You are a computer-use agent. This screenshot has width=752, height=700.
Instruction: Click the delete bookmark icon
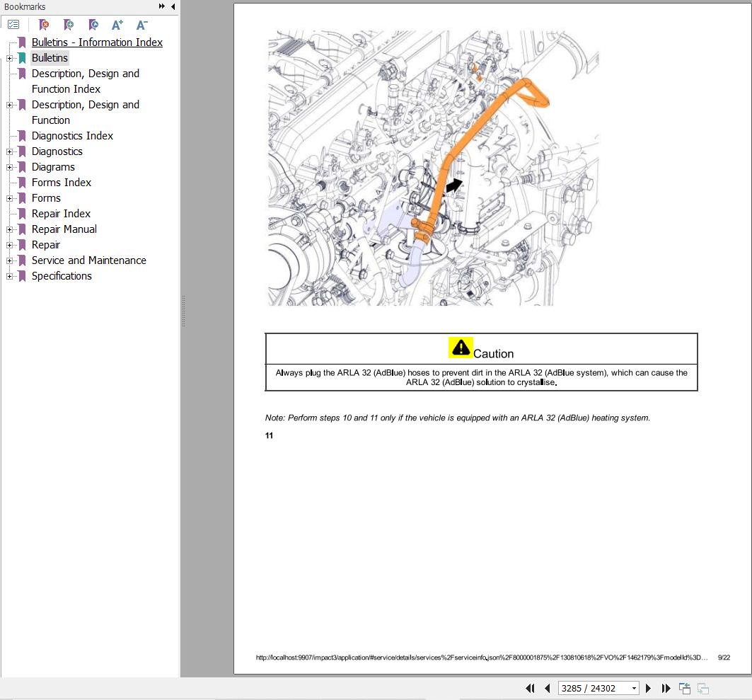pyautogui.click(x=44, y=25)
